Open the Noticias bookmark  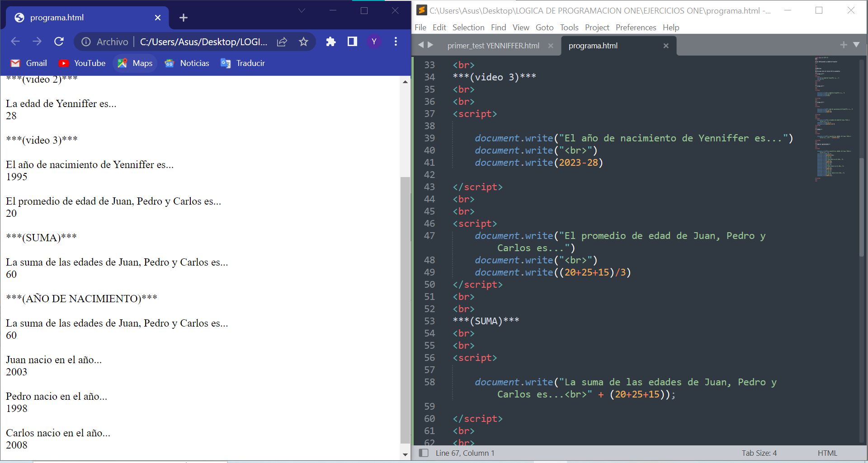(187, 63)
